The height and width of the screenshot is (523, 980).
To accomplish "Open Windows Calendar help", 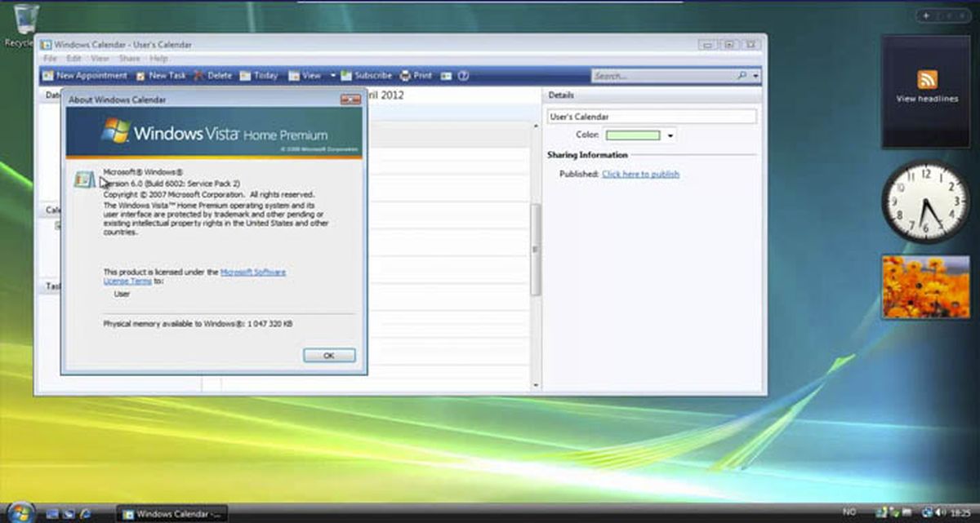I will 462,75.
